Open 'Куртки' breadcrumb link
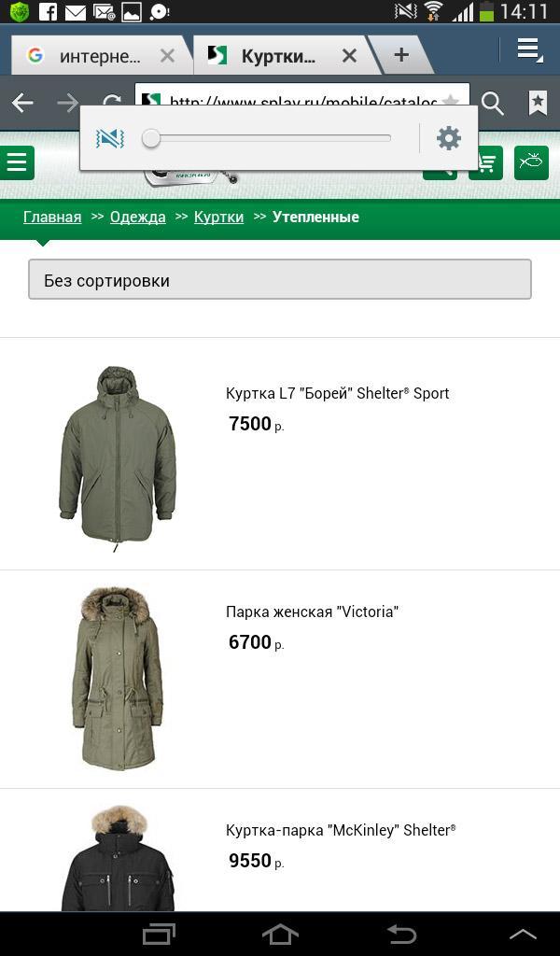This screenshot has height=956, width=560. pos(218,217)
